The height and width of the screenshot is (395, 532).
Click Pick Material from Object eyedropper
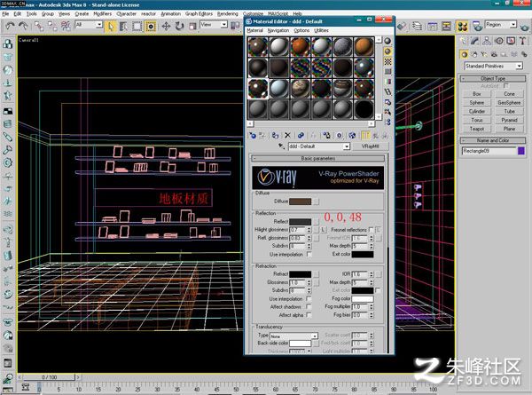tap(281, 146)
